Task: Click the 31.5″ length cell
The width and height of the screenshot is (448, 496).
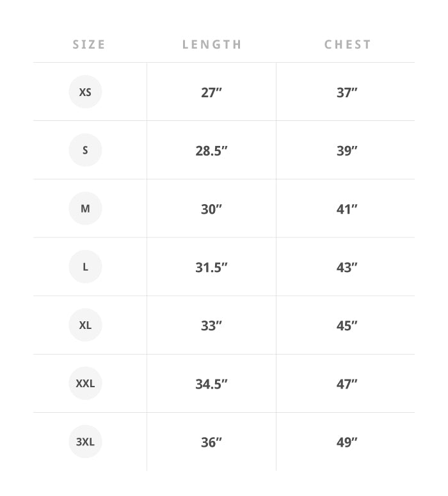Action: [x=211, y=268]
